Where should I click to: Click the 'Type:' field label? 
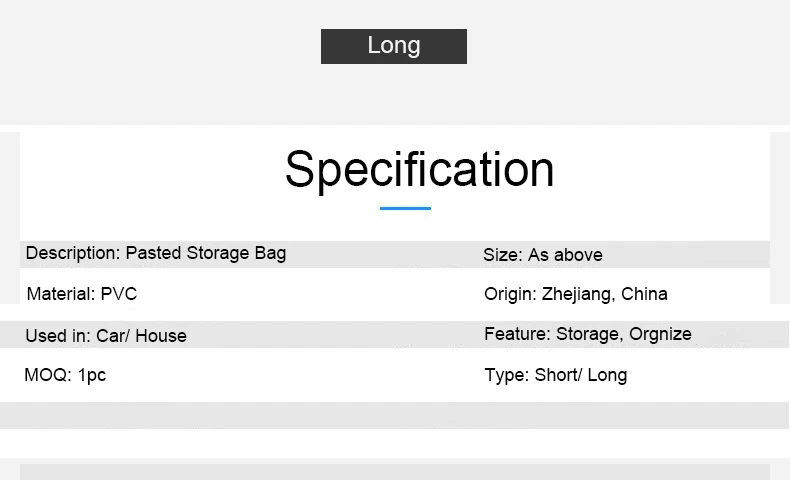pos(506,375)
